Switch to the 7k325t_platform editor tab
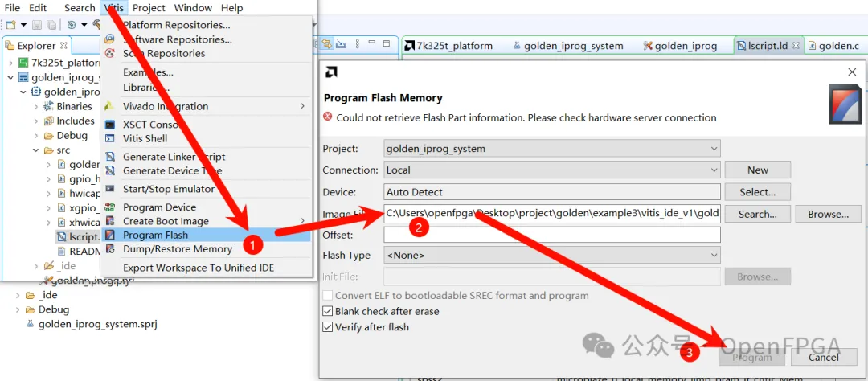Image resolution: width=868 pixels, height=381 pixels. (449, 46)
